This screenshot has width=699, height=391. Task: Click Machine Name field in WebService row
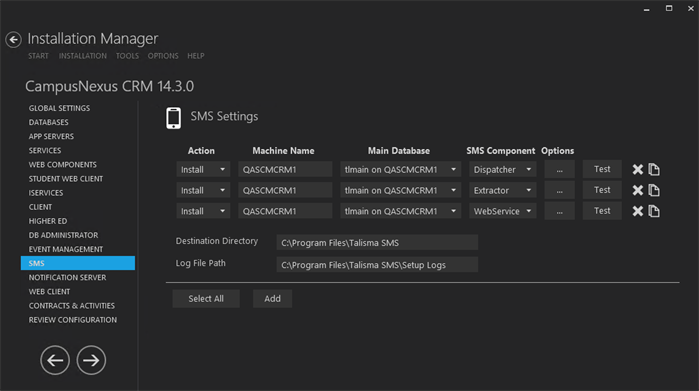(x=285, y=211)
